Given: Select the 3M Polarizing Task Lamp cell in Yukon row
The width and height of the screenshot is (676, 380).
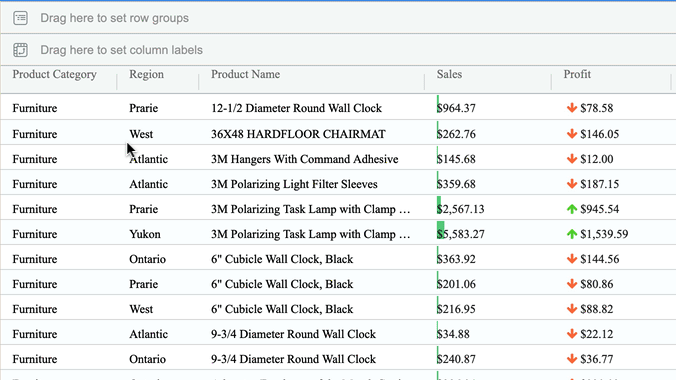Looking at the screenshot, I should [310, 234].
